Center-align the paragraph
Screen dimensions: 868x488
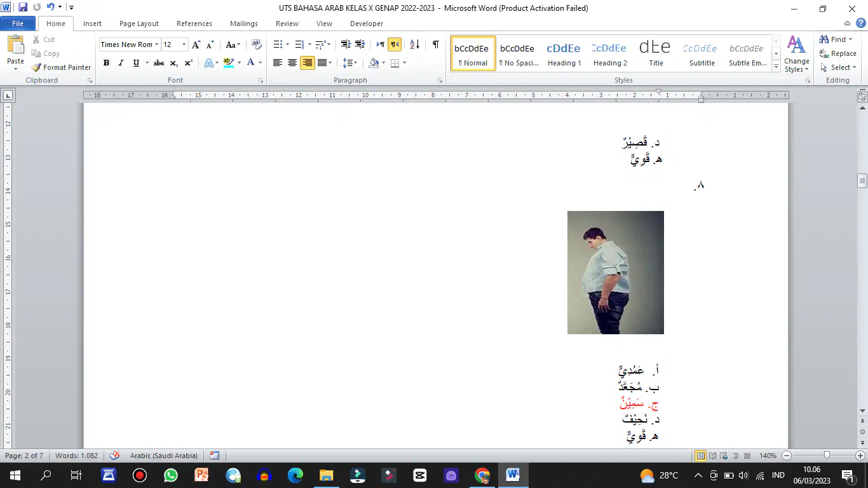click(x=292, y=63)
